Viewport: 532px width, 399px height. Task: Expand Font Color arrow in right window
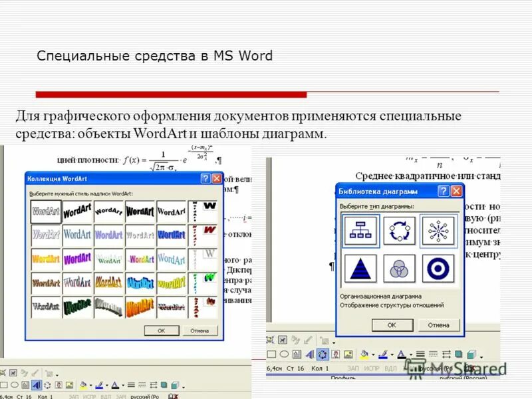[410, 354]
